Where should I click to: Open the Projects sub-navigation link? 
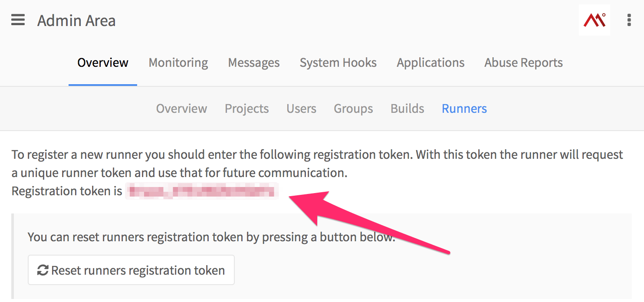coord(247,108)
